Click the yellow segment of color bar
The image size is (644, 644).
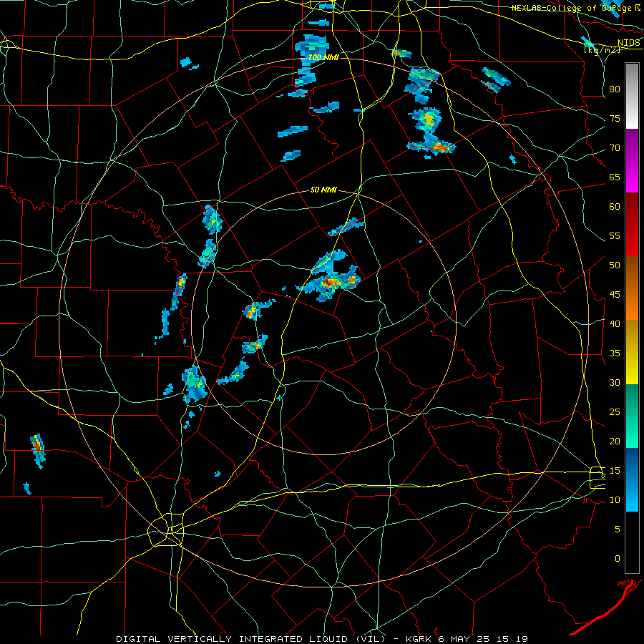pyautogui.click(x=632, y=352)
